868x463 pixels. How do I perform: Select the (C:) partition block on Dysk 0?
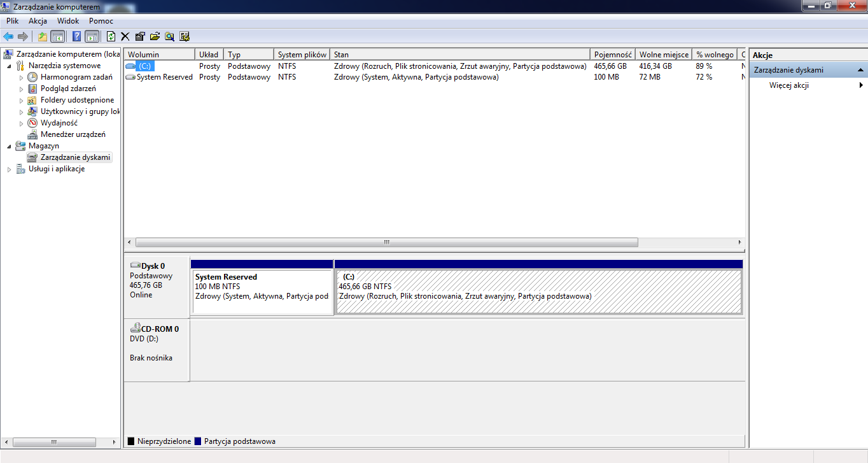539,292
